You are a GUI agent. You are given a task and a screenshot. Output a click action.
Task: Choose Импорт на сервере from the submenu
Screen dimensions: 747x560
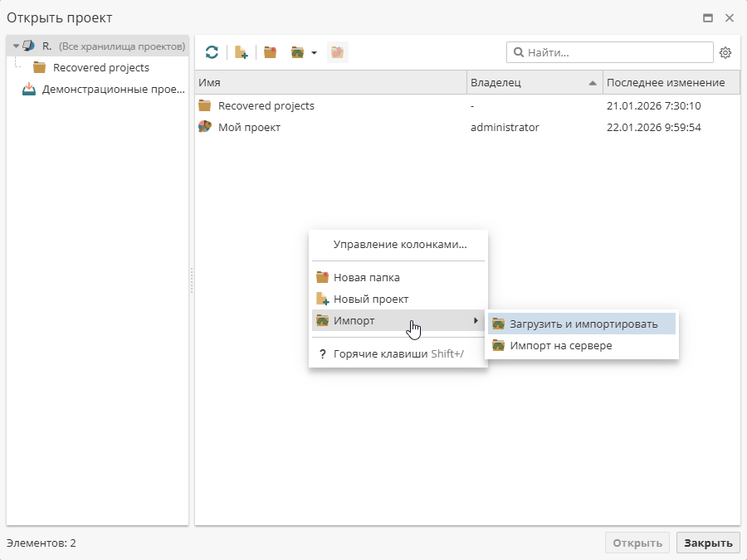560,345
